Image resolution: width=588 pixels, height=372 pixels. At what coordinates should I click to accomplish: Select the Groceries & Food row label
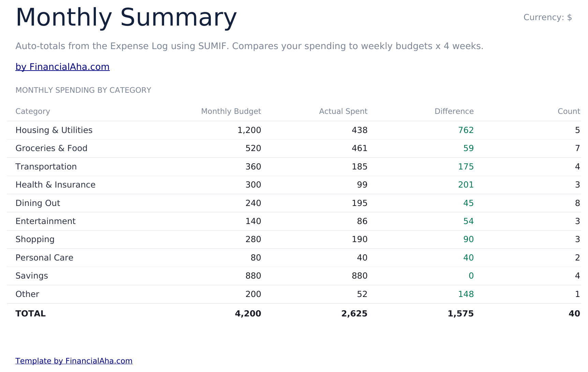pos(52,148)
